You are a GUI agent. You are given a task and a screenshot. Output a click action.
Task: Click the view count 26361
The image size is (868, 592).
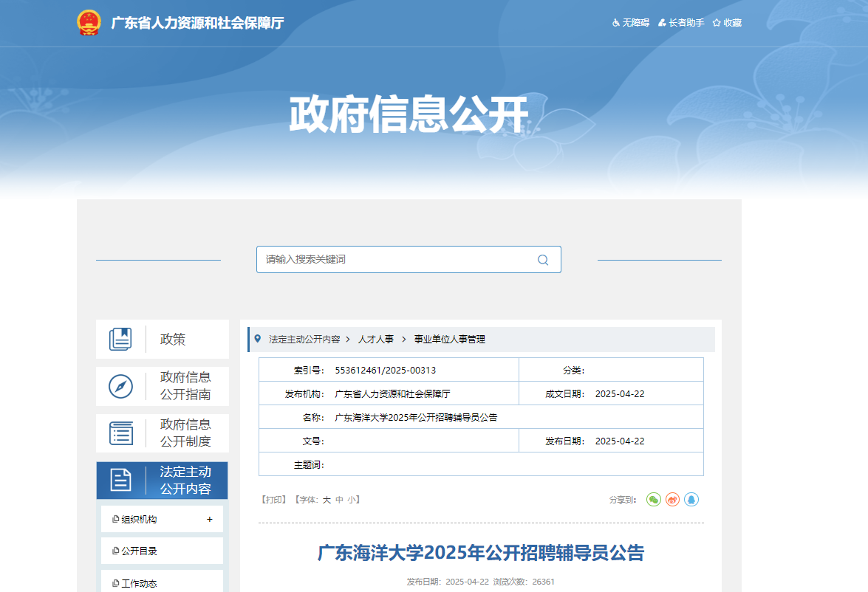[x=543, y=582]
